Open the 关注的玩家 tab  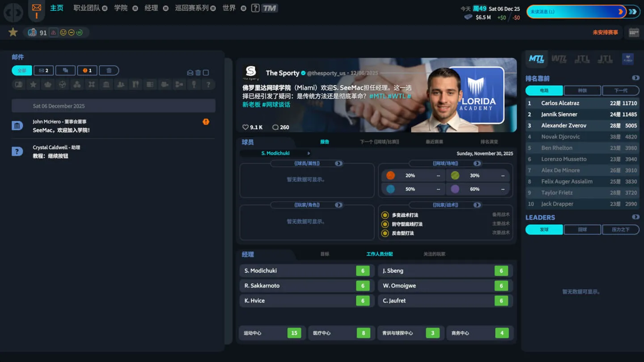pyautogui.click(x=434, y=254)
